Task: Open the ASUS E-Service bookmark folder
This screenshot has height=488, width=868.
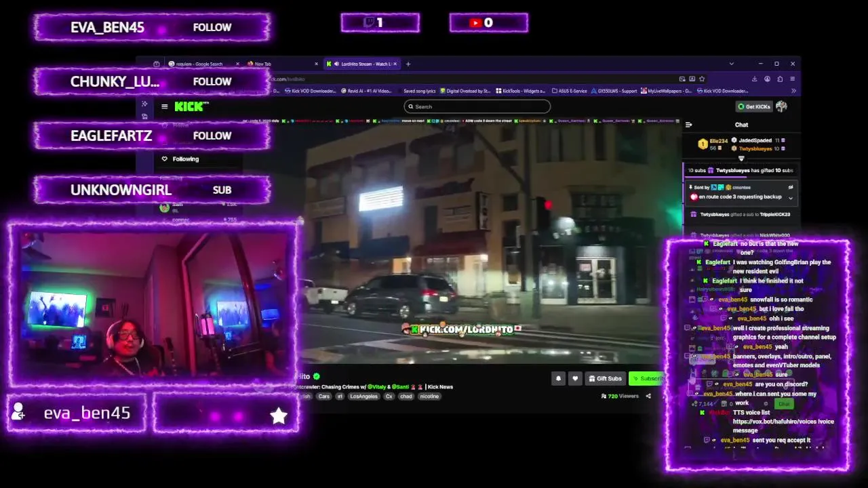Action: [x=570, y=91]
